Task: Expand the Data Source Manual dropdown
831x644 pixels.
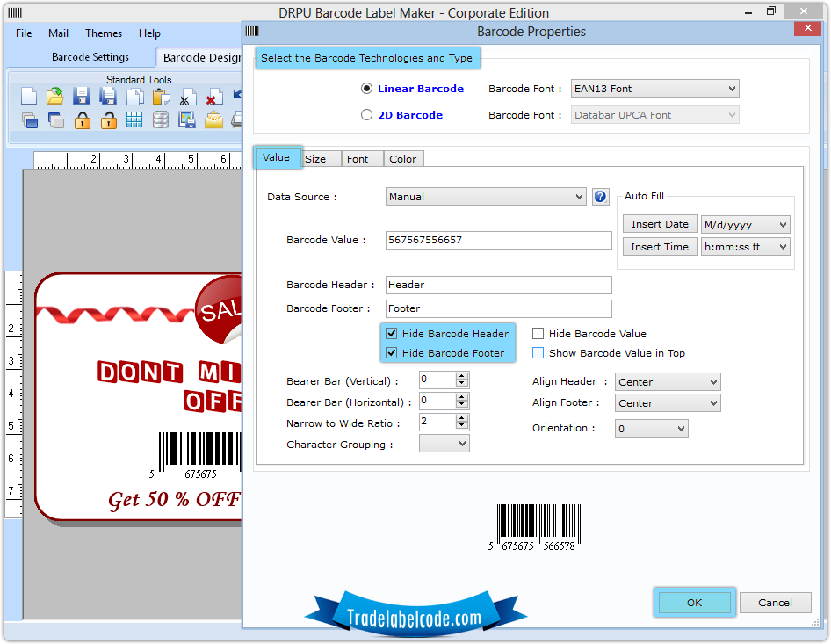Action: [x=486, y=197]
